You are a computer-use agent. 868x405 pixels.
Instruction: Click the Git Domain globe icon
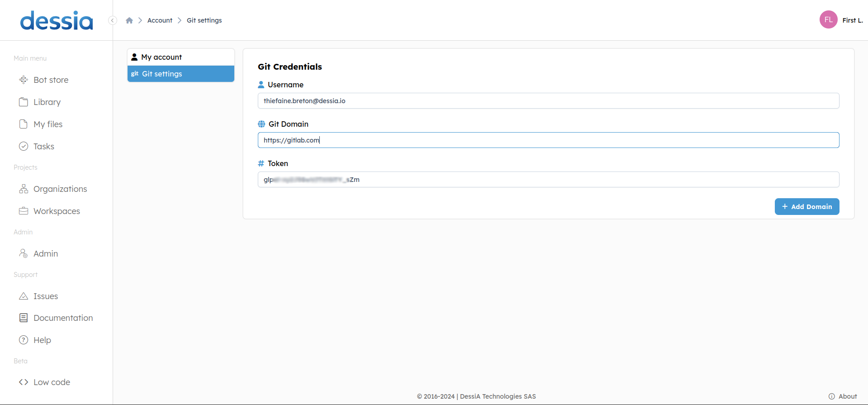click(x=261, y=124)
